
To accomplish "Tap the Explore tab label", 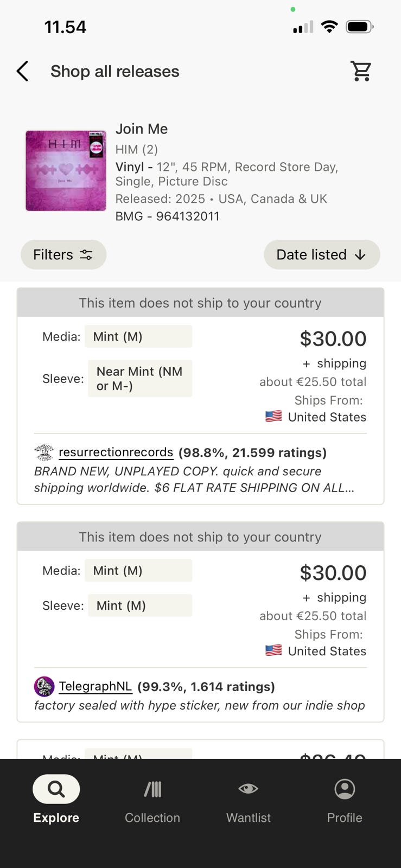I will (x=56, y=818).
